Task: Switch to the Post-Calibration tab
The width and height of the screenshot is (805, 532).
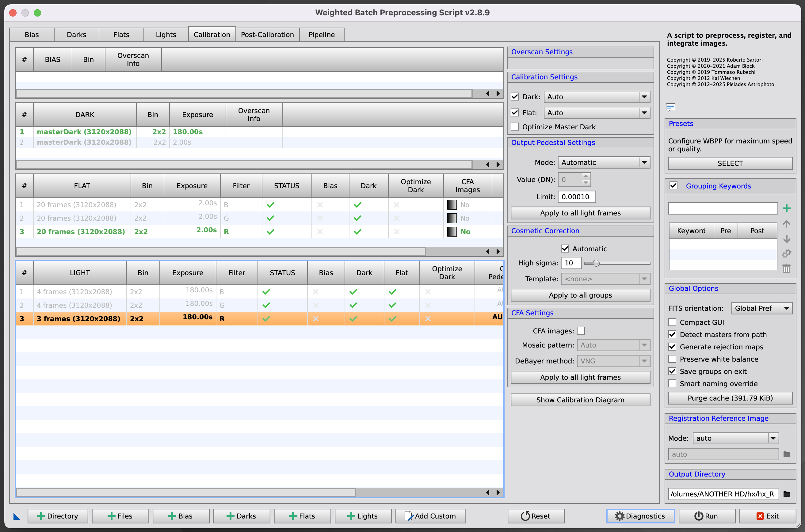Action: click(267, 35)
